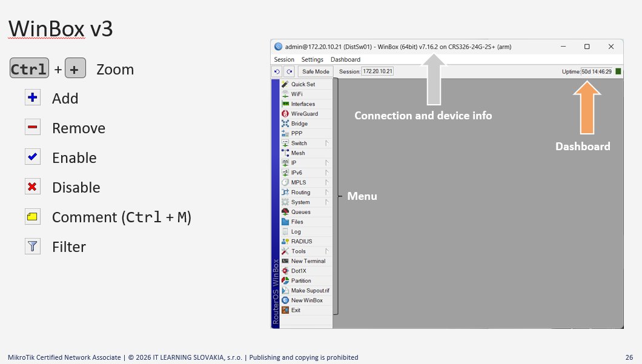The height and width of the screenshot is (364, 642).
Task: Expand the MPLS submenu arrow
Action: click(x=326, y=182)
